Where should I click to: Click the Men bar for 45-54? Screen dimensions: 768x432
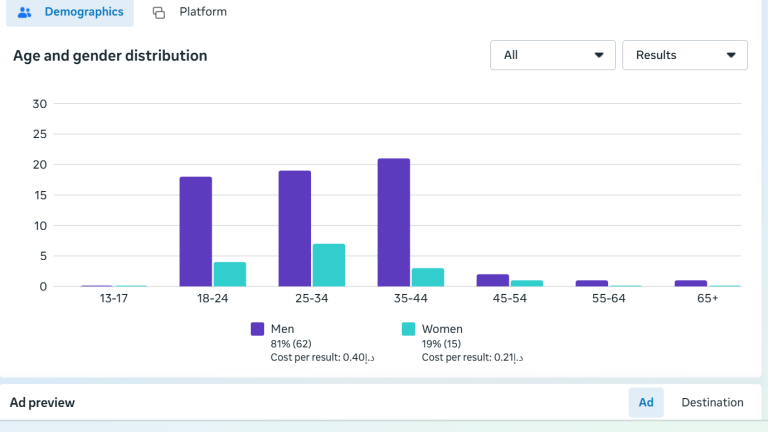coord(493,280)
